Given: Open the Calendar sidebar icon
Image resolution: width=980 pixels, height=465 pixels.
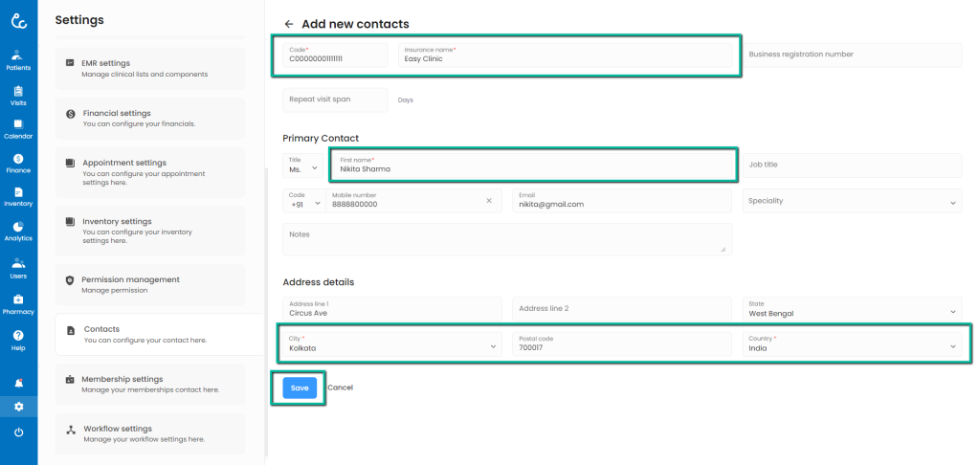Looking at the screenshot, I should pos(18,128).
